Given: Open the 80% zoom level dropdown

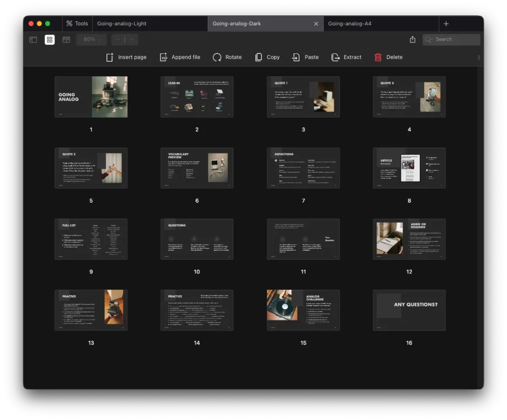Looking at the screenshot, I should 92,40.
